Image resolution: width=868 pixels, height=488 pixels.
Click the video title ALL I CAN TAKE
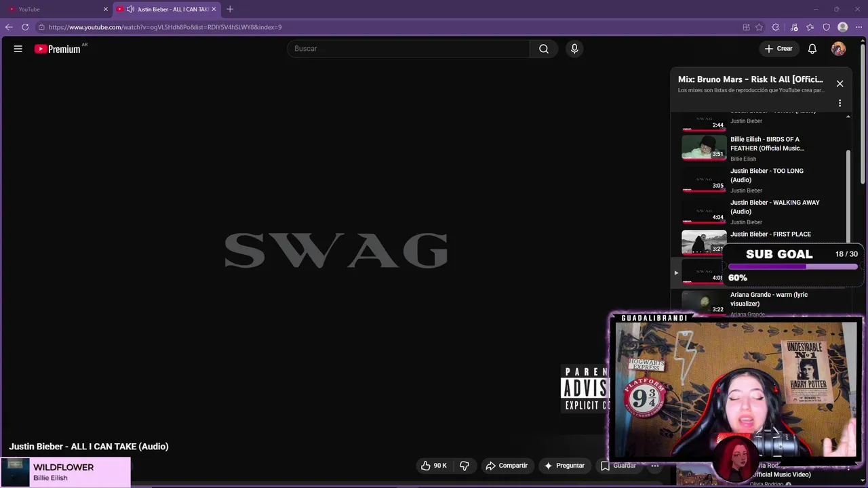[x=89, y=447]
